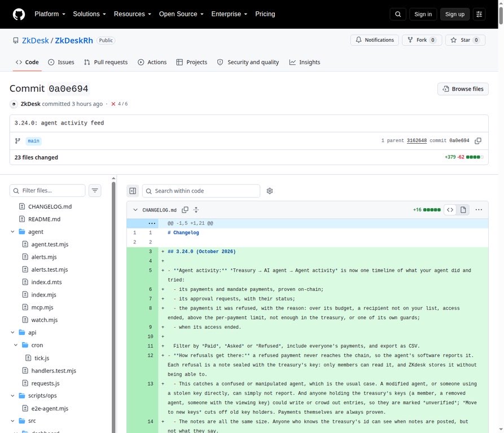
Task: Collapse the src folder
Action: [x=12, y=421]
